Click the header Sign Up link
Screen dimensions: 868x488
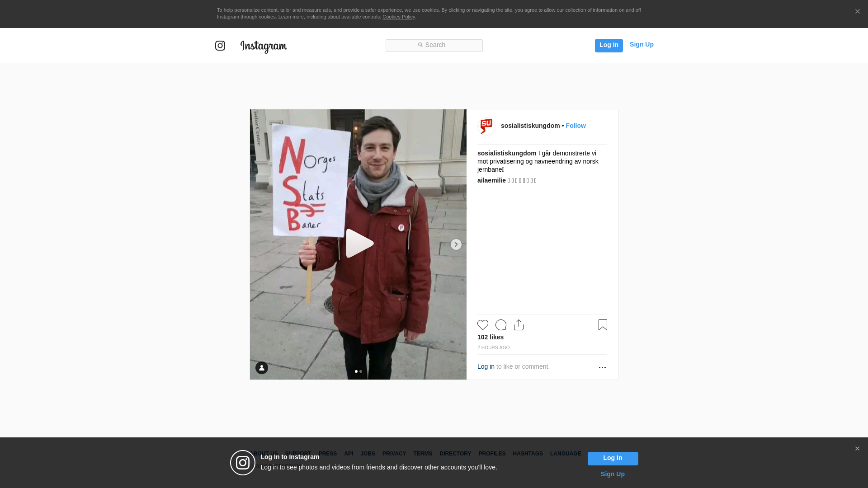tap(642, 44)
